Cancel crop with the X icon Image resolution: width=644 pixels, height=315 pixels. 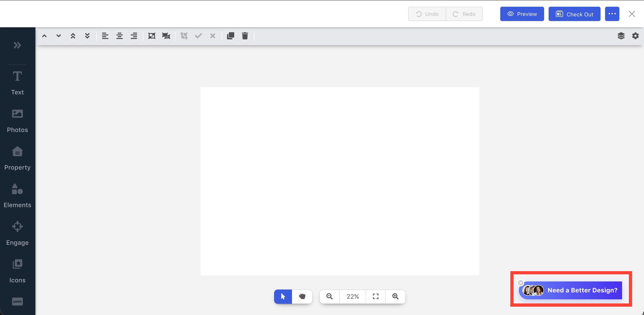pyautogui.click(x=213, y=36)
